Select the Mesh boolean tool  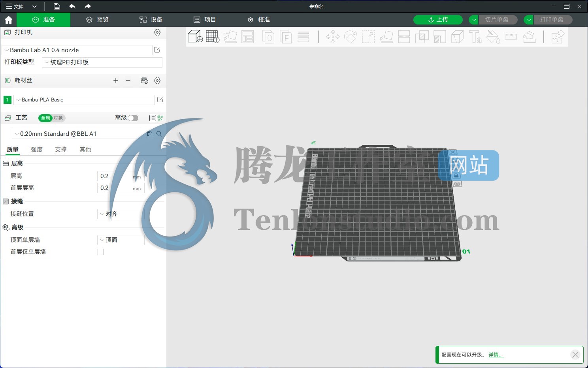click(x=422, y=37)
